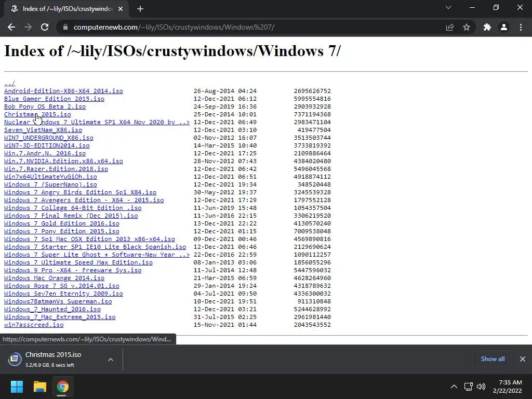The image size is (532, 399).
Task: Download Windows_7_Haunted_2016.iso
Action: point(52,310)
